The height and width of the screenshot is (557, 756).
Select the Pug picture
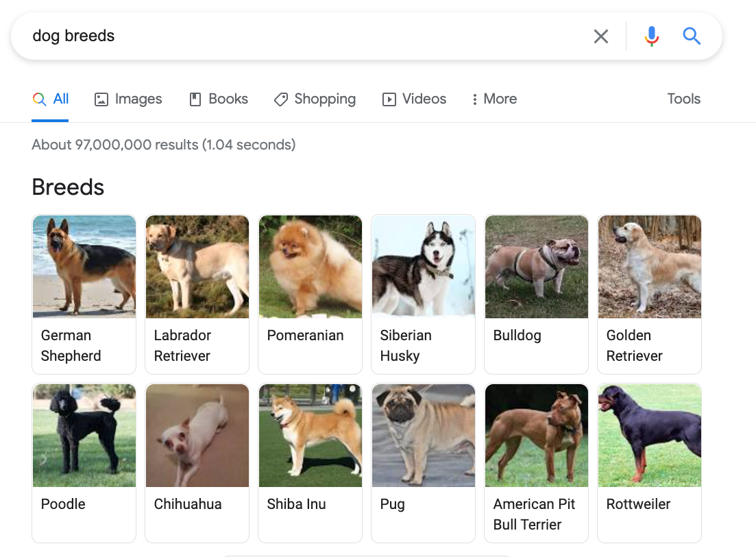click(x=424, y=436)
